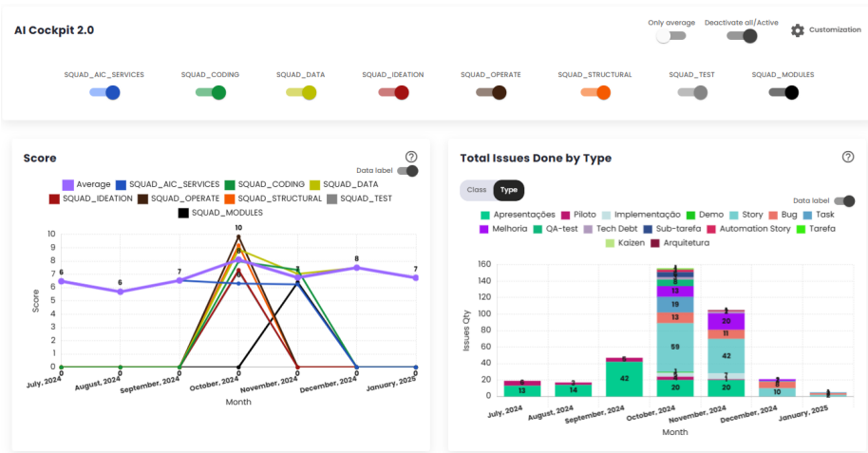Toggle the Only average switch

pyautogui.click(x=670, y=36)
